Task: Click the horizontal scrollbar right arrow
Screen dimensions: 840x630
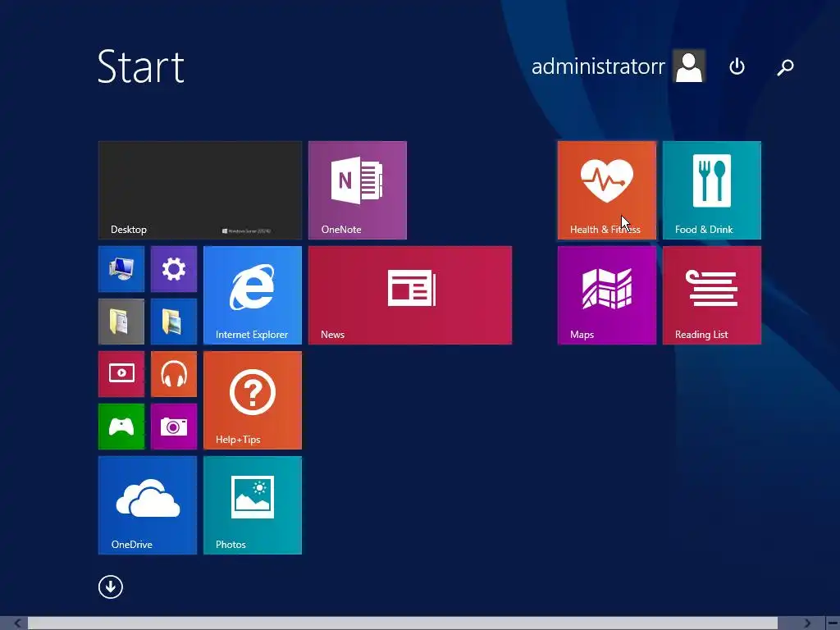Action: pyautogui.click(x=806, y=623)
